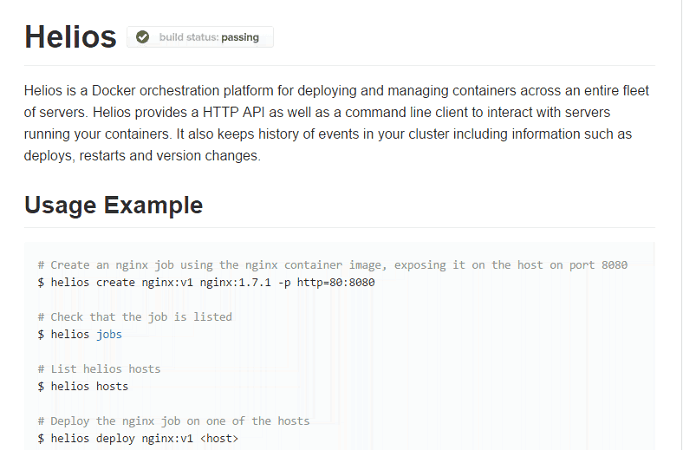This screenshot has height=450, width=683.
Task: Click the helios deploy nginx:v1 command line
Action: coord(138,438)
